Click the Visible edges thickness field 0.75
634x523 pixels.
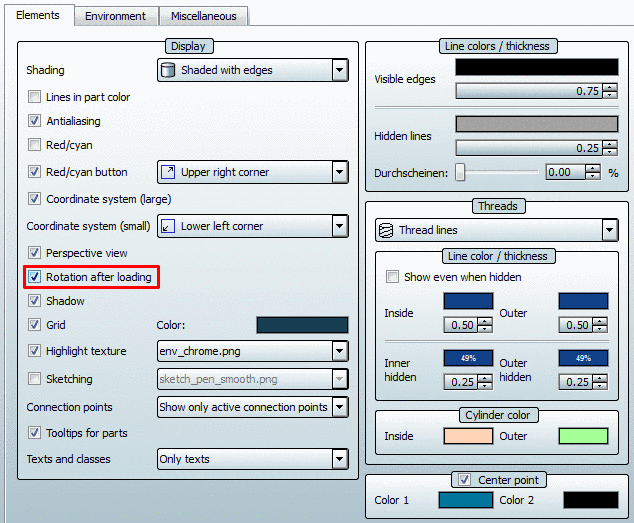529,91
